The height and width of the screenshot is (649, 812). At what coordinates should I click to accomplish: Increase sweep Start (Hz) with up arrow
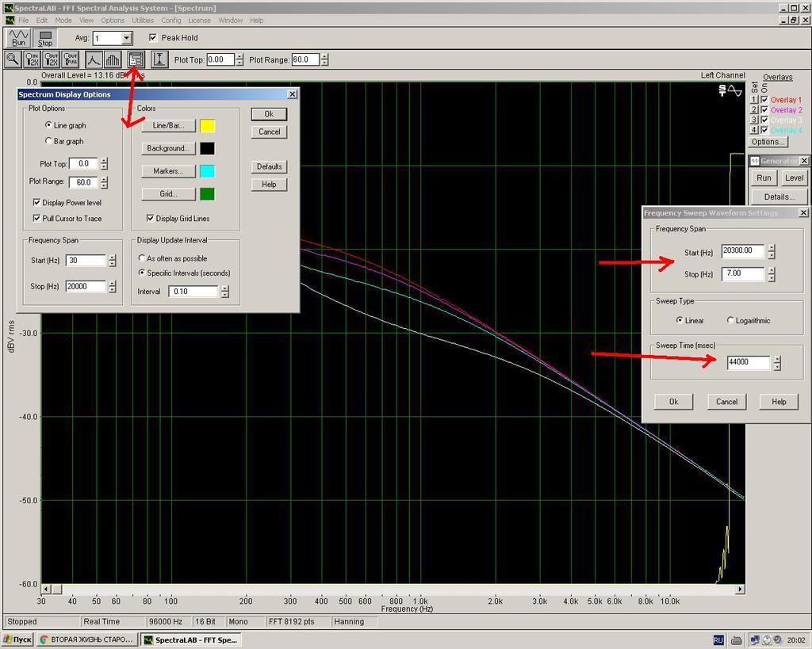point(772,248)
